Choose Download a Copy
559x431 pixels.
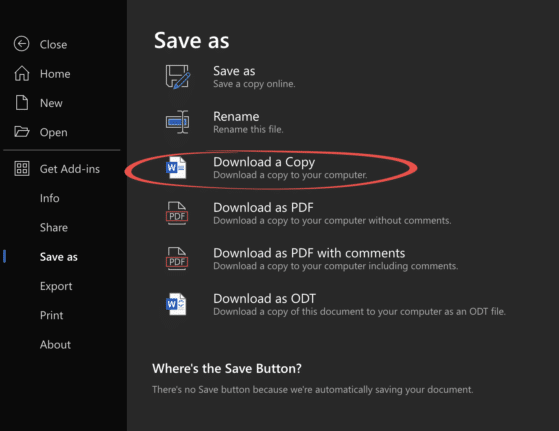pos(264,162)
